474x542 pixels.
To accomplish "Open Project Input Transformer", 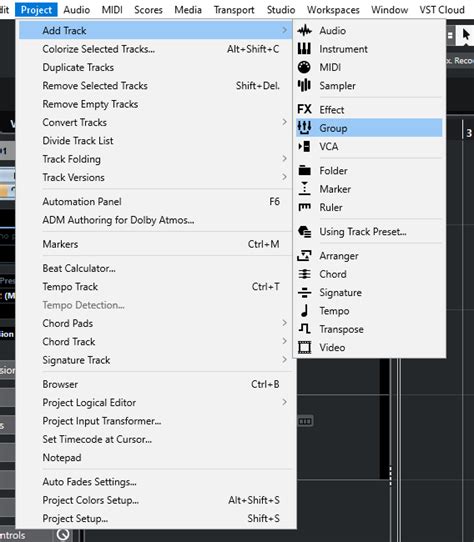I will pos(157,421).
